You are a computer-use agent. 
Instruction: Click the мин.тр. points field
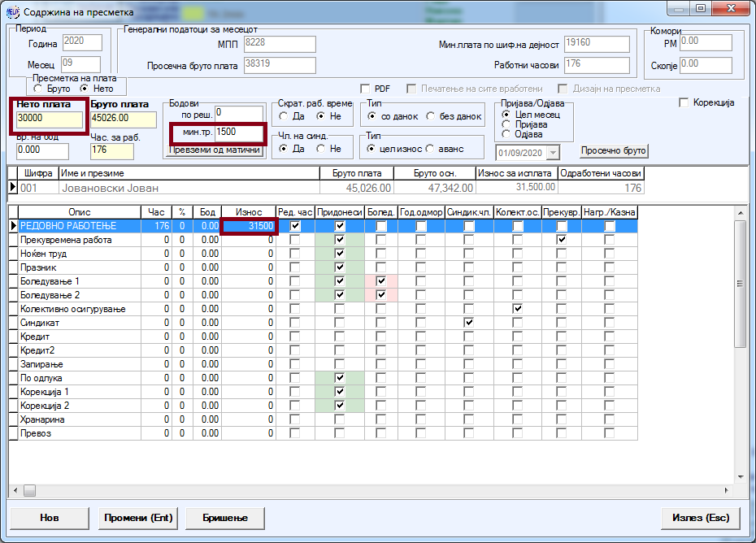[239, 132]
